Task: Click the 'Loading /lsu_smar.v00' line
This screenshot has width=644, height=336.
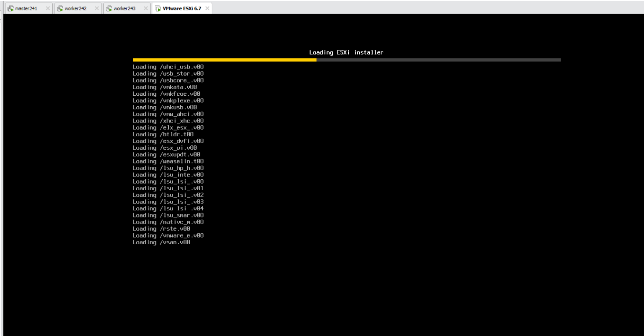Action: [x=168, y=215]
